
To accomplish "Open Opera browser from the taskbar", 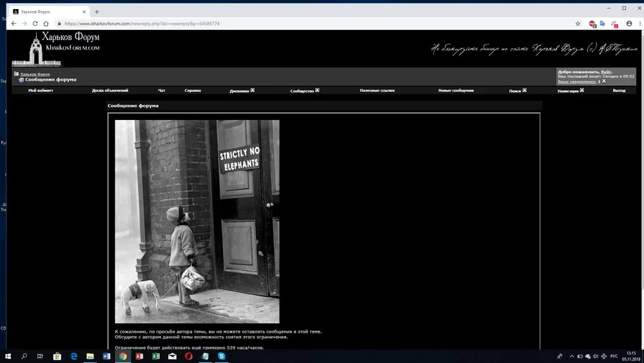I will 189,356.
